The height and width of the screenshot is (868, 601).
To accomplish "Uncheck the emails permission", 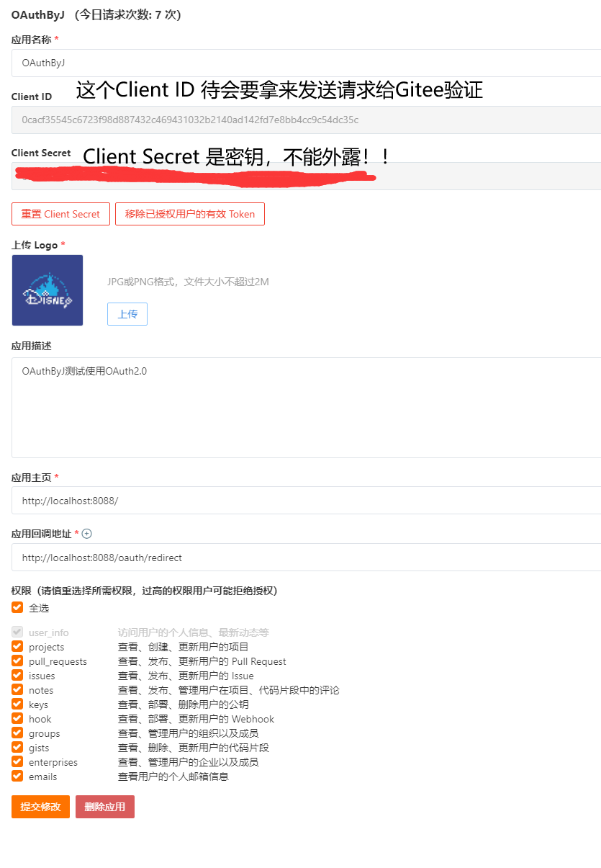I will point(17,776).
